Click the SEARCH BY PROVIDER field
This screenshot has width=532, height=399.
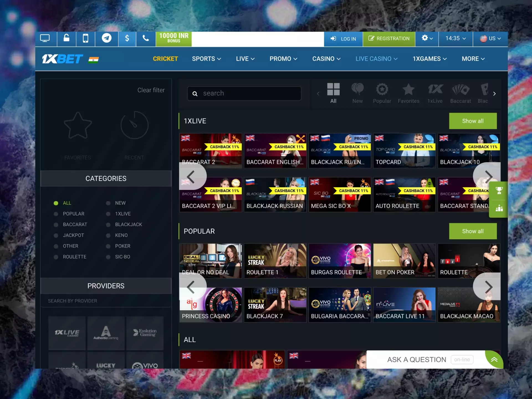(x=106, y=301)
